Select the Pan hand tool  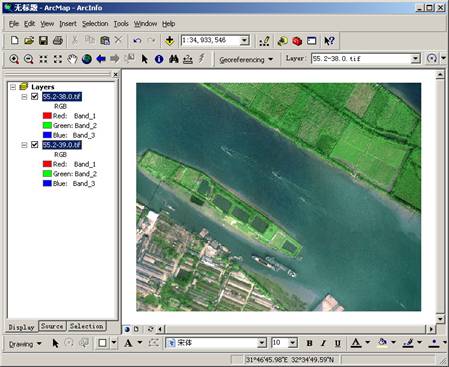tap(72, 59)
